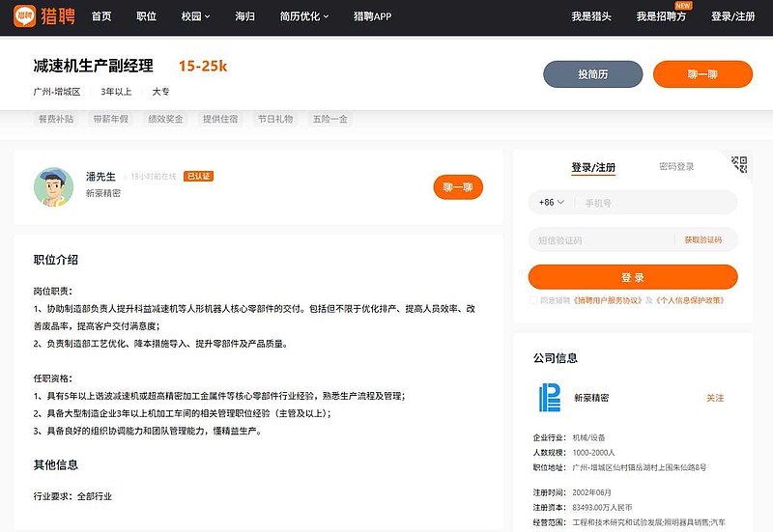Go to 首页 in the top navigation
This screenshot has height=532, width=773.
pos(101,16)
